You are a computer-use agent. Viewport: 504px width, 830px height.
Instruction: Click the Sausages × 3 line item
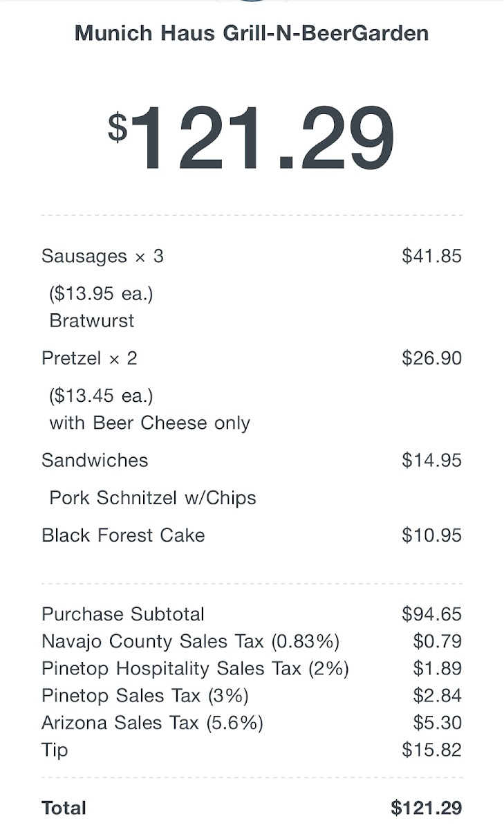(102, 256)
